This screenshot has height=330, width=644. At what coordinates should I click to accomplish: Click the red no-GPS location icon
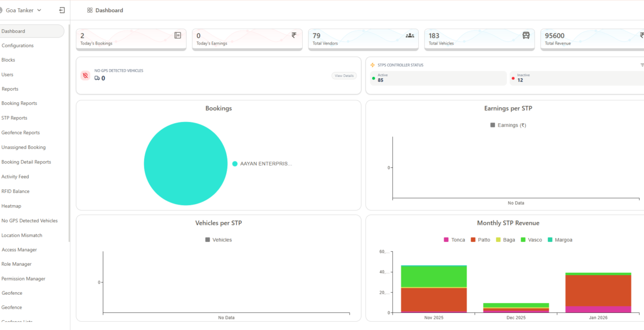(85, 75)
